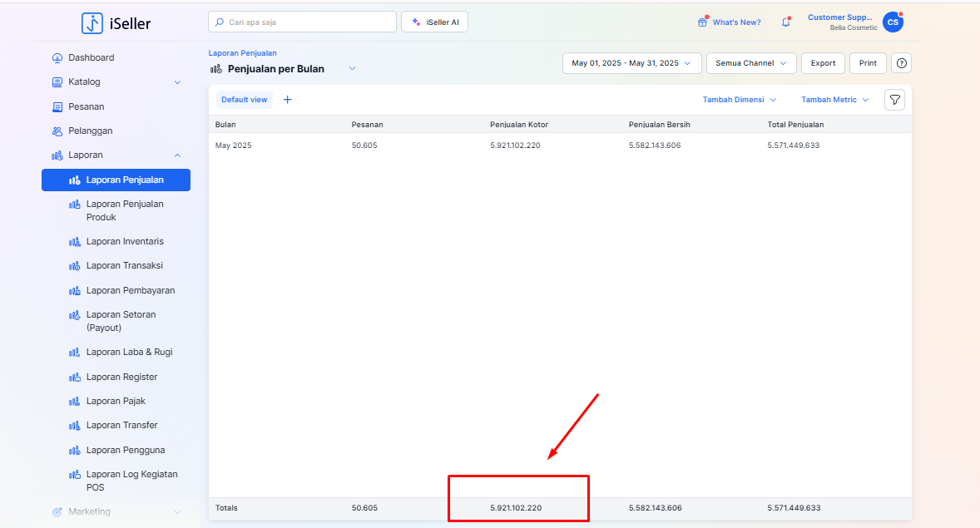Click the Export button

823,63
